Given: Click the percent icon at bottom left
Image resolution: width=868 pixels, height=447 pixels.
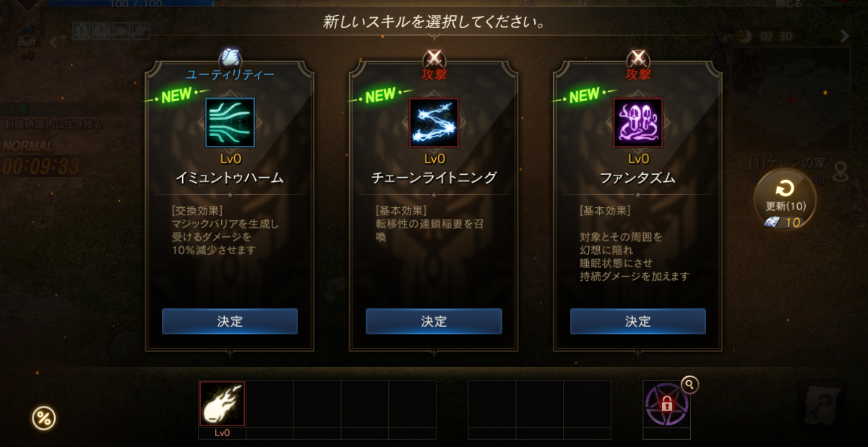Looking at the screenshot, I should 44,417.
